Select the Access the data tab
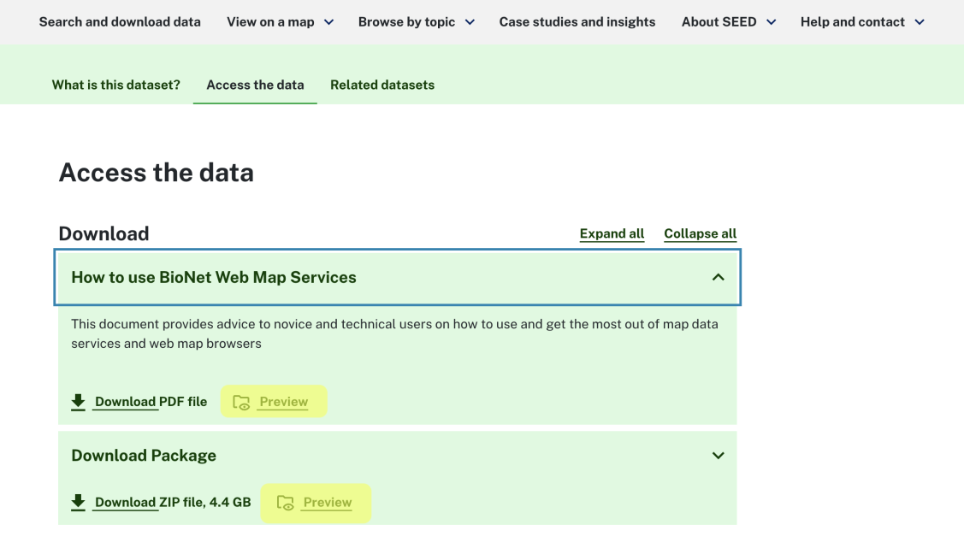 point(255,85)
